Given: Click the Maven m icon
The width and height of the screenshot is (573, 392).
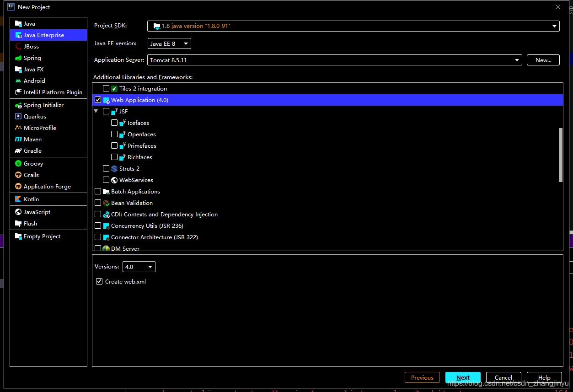Looking at the screenshot, I should (x=18, y=140).
